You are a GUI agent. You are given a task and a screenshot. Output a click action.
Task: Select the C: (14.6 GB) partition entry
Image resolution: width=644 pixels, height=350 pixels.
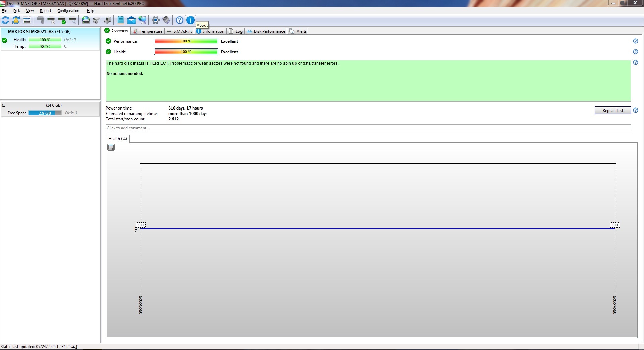click(50, 109)
